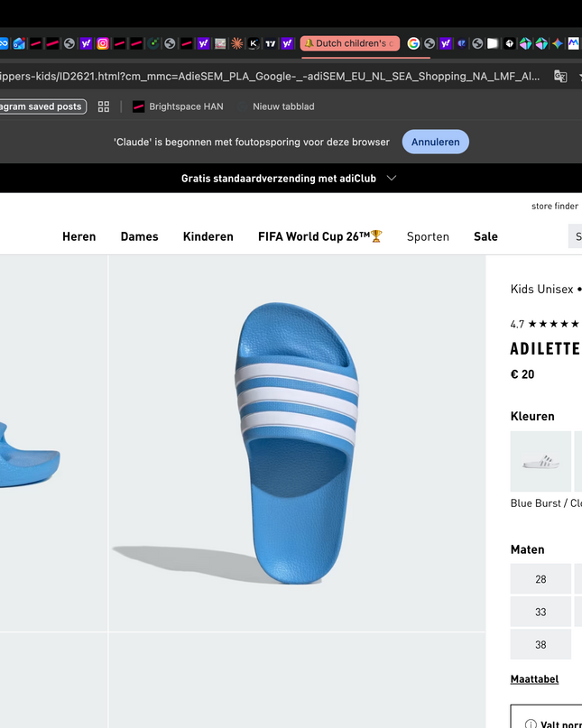Select size 33
Image resolution: width=582 pixels, height=728 pixels.
[540, 612]
